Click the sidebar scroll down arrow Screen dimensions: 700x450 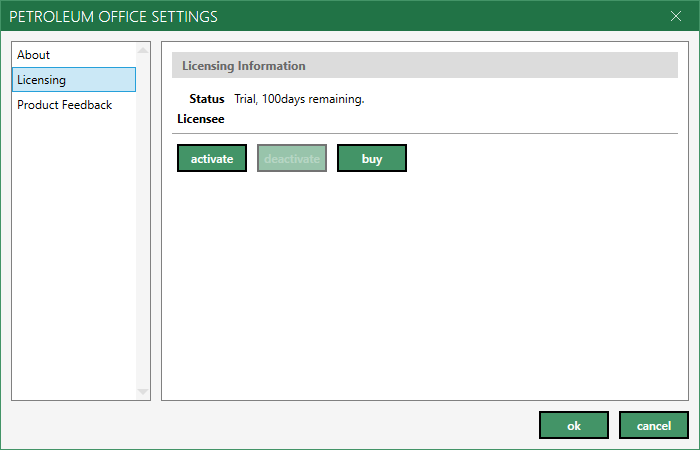point(143,392)
